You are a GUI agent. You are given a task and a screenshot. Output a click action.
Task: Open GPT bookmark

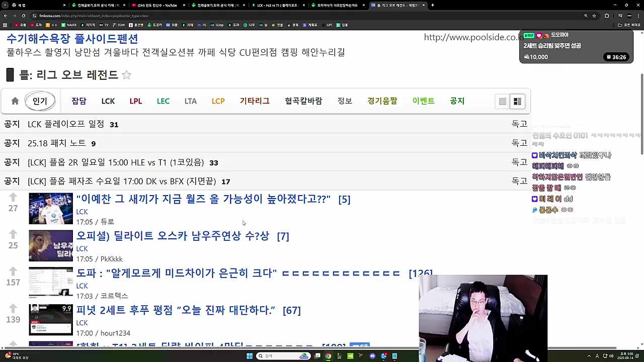327,25
